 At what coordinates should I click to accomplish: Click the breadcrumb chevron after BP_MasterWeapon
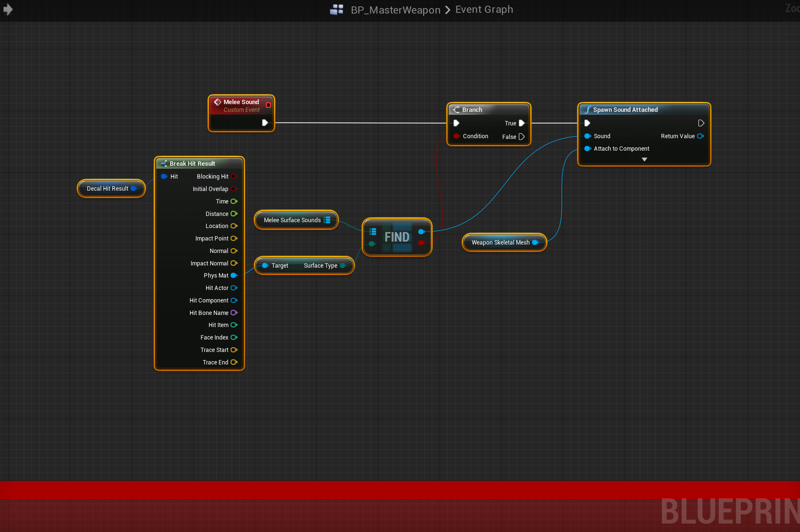[x=448, y=10]
